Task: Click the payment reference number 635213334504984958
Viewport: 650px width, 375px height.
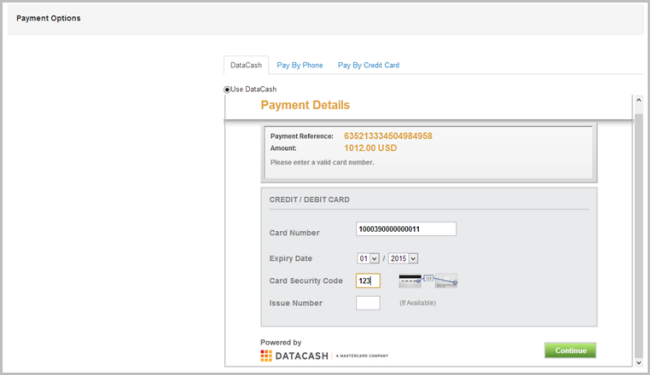Action: coord(388,136)
